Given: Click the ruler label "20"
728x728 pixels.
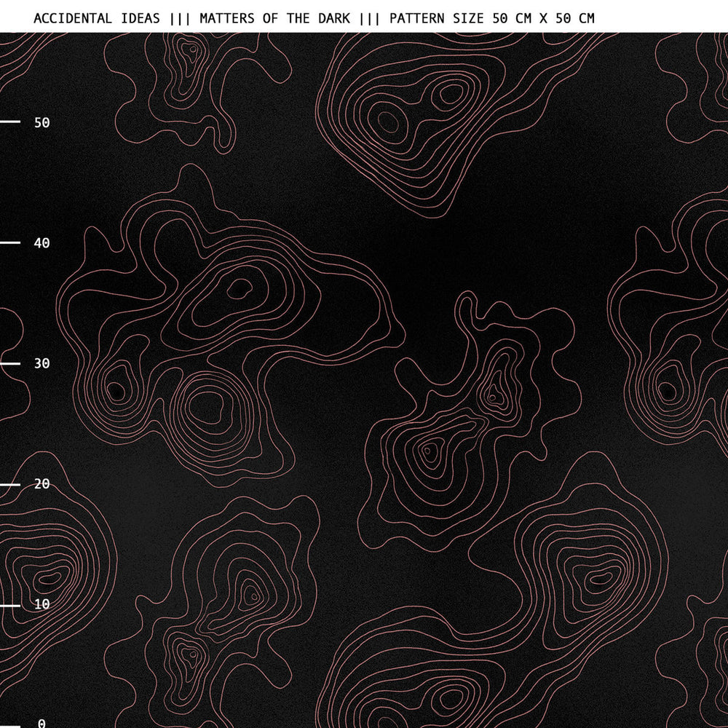Looking at the screenshot, I should tap(42, 484).
